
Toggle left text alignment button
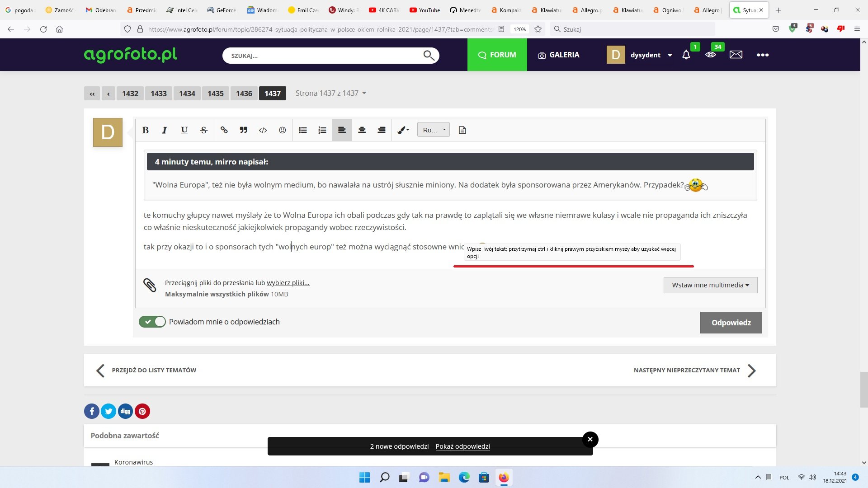(342, 130)
